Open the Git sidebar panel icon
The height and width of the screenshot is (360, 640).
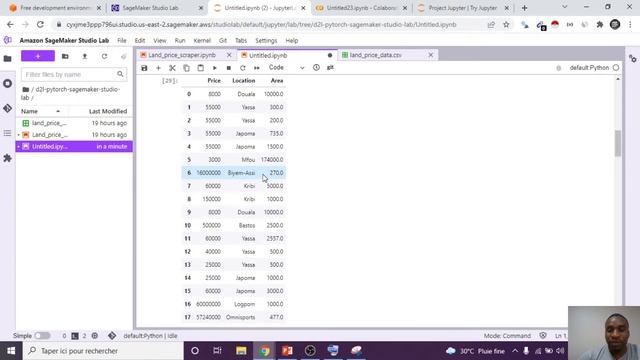click(x=7, y=108)
